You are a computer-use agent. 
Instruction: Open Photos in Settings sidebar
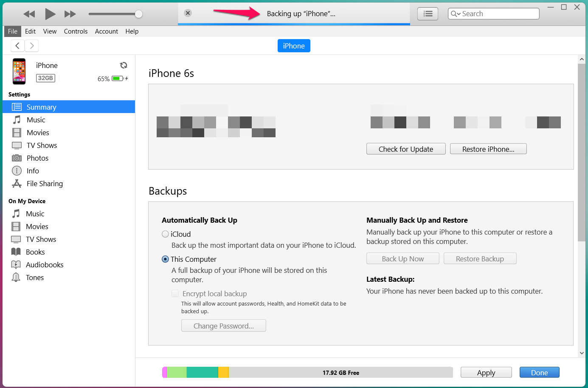(x=37, y=158)
